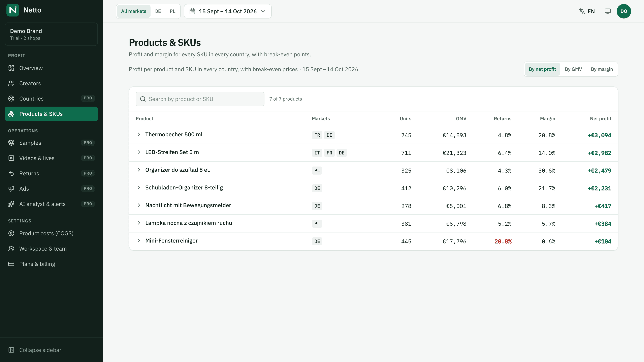Switch market filter to PL

point(172,11)
